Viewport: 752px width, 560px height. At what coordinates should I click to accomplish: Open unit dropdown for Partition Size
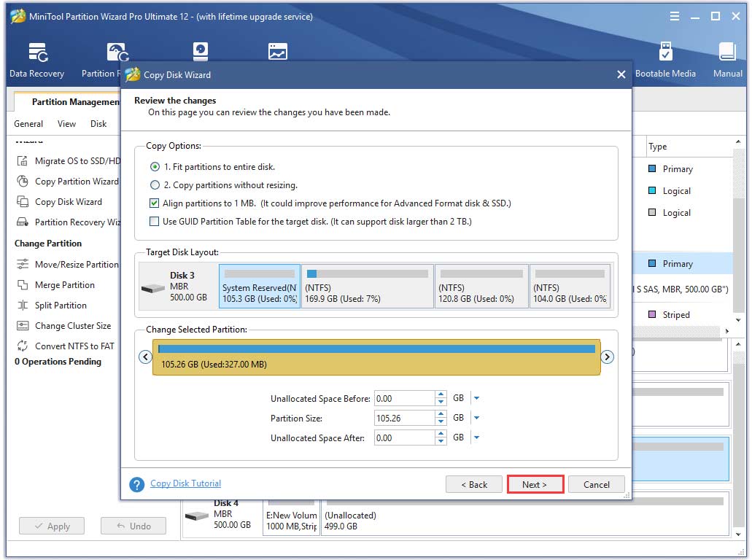[477, 418]
